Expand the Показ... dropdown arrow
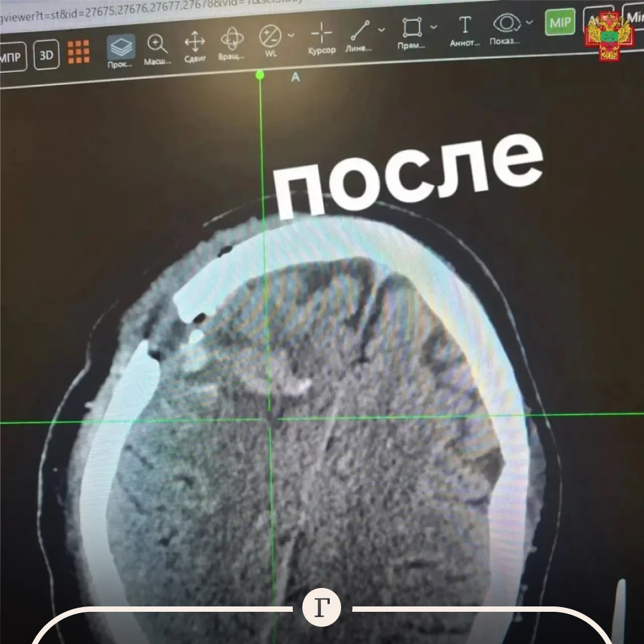Viewport: 644px width, 644px height. tap(530, 22)
